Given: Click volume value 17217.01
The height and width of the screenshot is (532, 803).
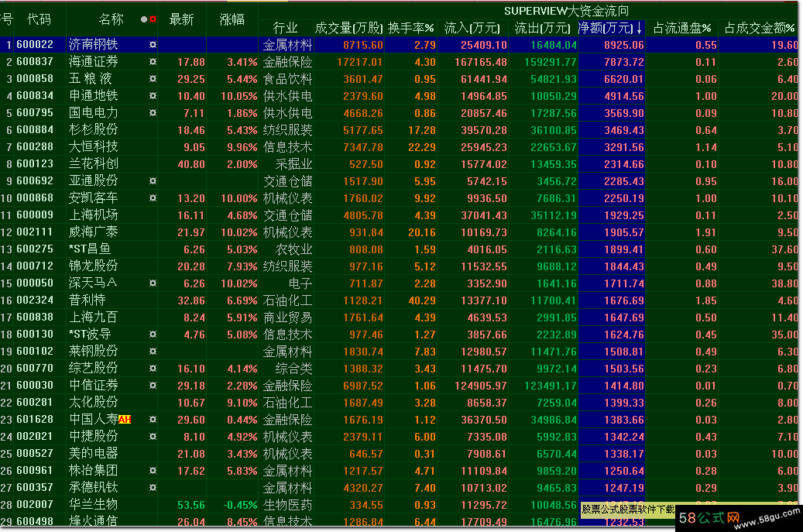Looking at the screenshot, I should point(359,62).
